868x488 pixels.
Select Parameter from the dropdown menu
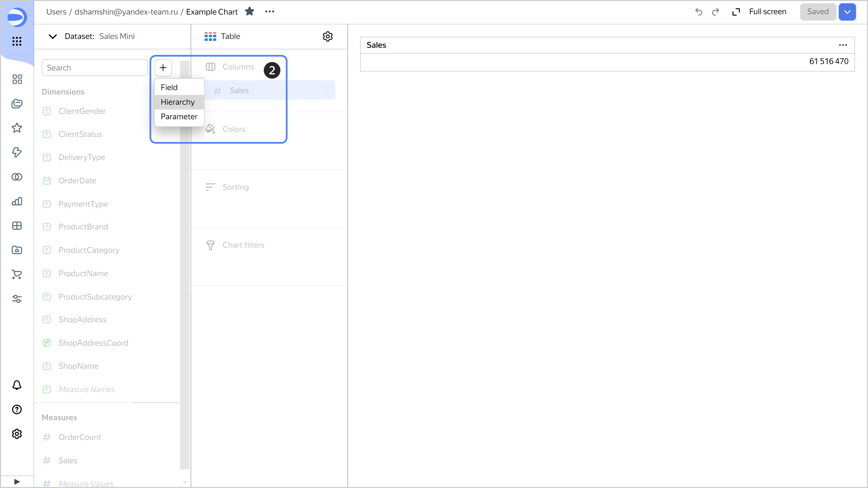click(179, 116)
